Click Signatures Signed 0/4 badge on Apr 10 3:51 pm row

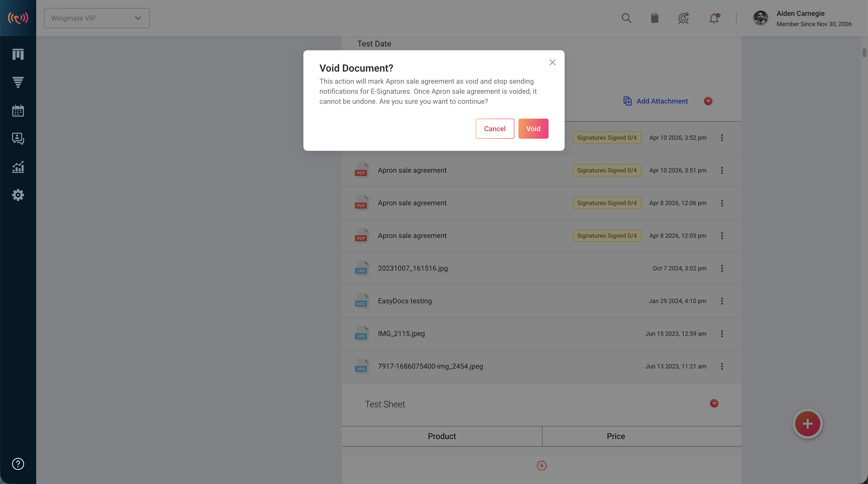coord(607,170)
